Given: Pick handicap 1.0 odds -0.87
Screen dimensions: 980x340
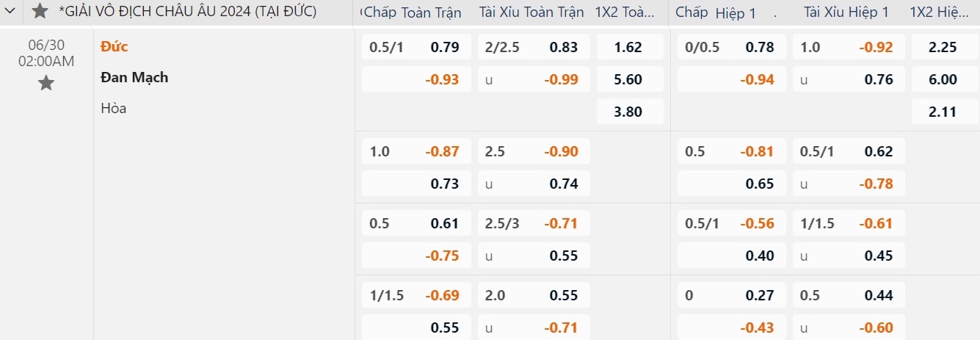Looking at the screenshot, I should [x=416, y=151].
